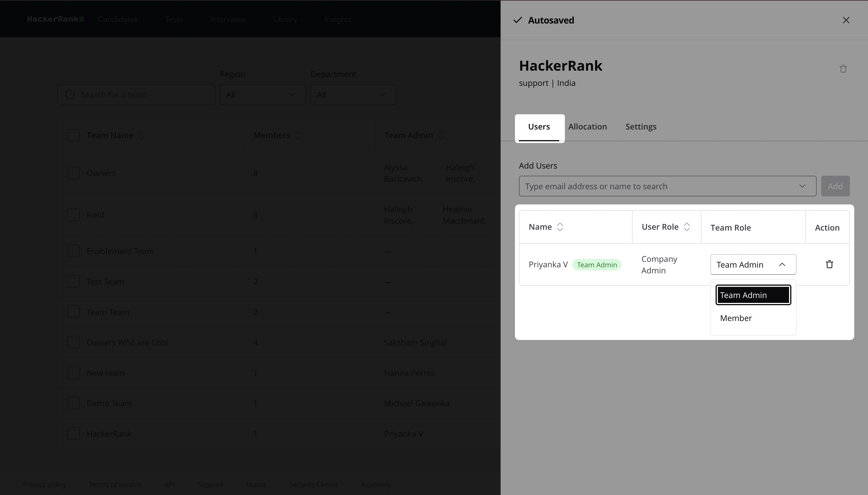The image size is (868, 495).
Task: Sort users by the Name column arrows
Action: coord(560,227)
